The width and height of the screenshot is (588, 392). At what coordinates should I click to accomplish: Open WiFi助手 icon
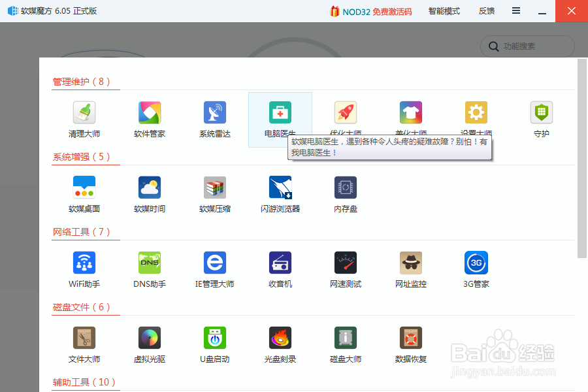click(x=84, y=263)
